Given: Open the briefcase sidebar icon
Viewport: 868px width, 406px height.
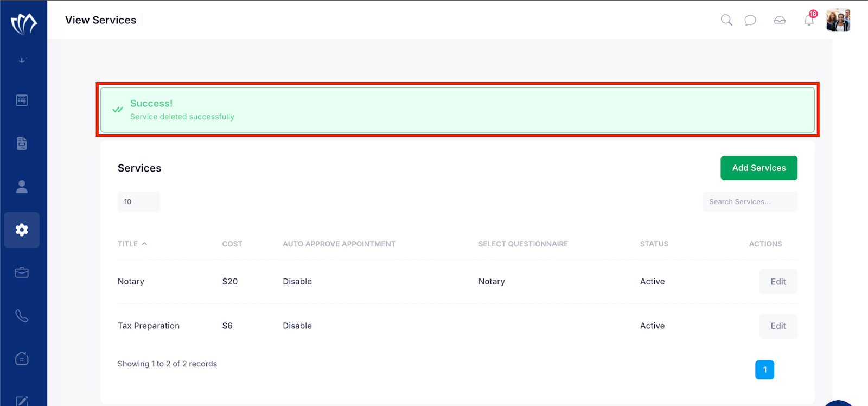Looking at the screenshot, I should [22, 272].
